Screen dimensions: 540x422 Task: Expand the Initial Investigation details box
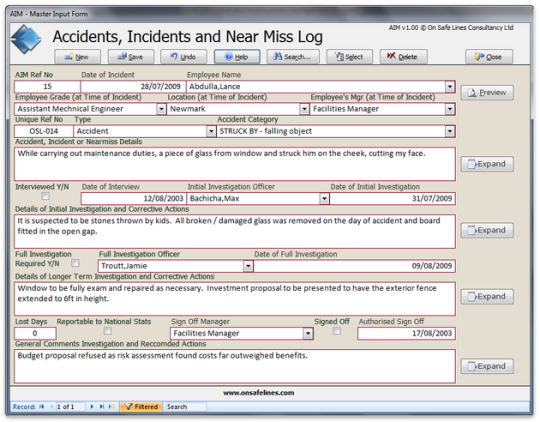[x=487, y=230]
